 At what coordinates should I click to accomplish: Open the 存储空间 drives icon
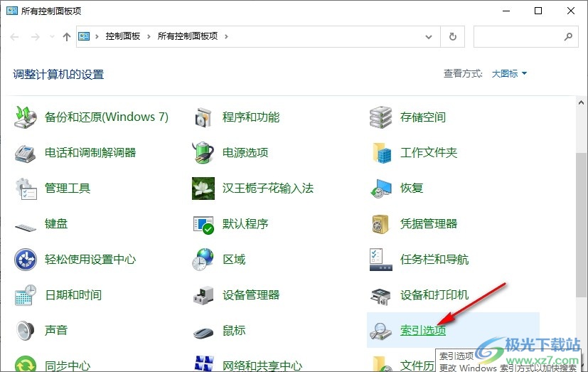click(x=381, y=117)
